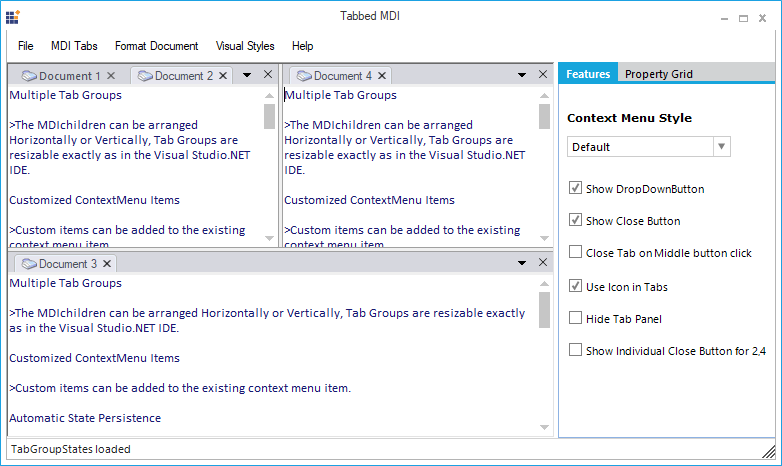Click the Document 1 tab icon
This screenshot has height=466, width=782.
click(29, 76)
